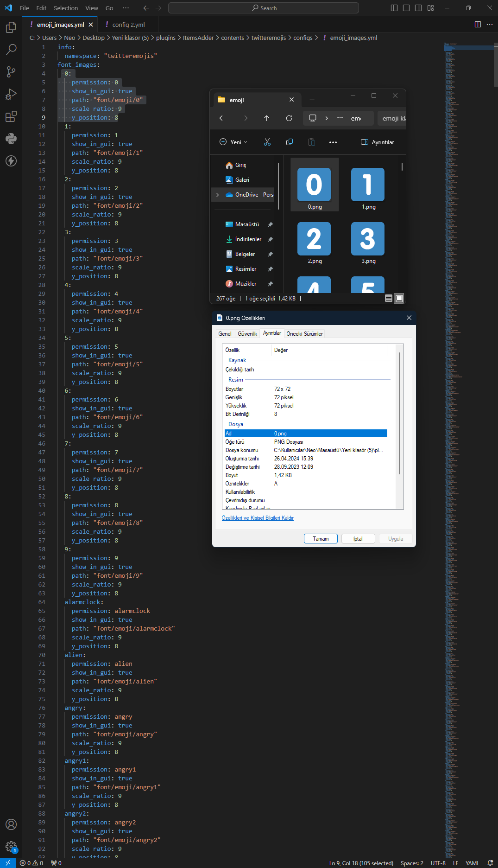The image size is (498, 868).
Task: Open the Python activity bar icon
Action: coord(11,139)
